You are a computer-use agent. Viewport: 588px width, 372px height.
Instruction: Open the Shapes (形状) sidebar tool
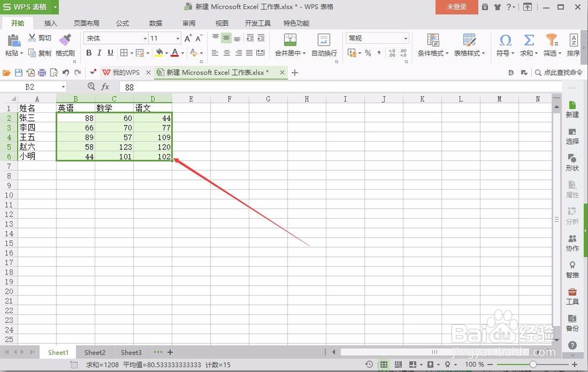(x=572, y=163)
